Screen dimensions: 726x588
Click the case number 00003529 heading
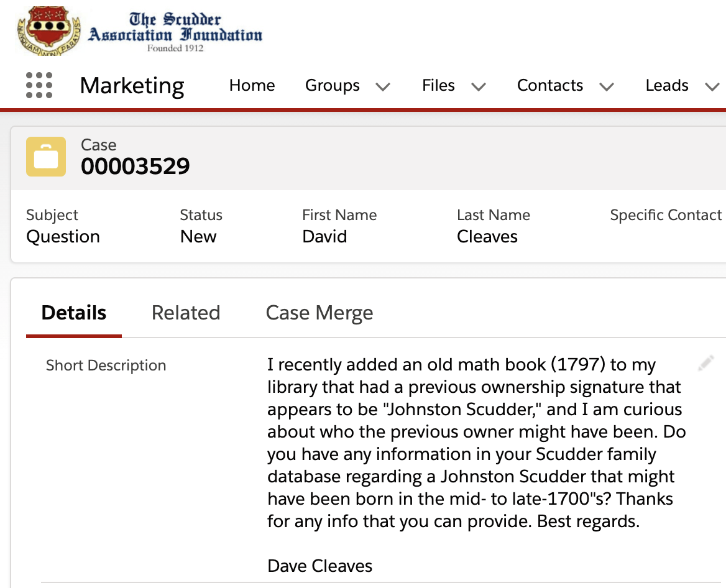[x=136, y=167]
